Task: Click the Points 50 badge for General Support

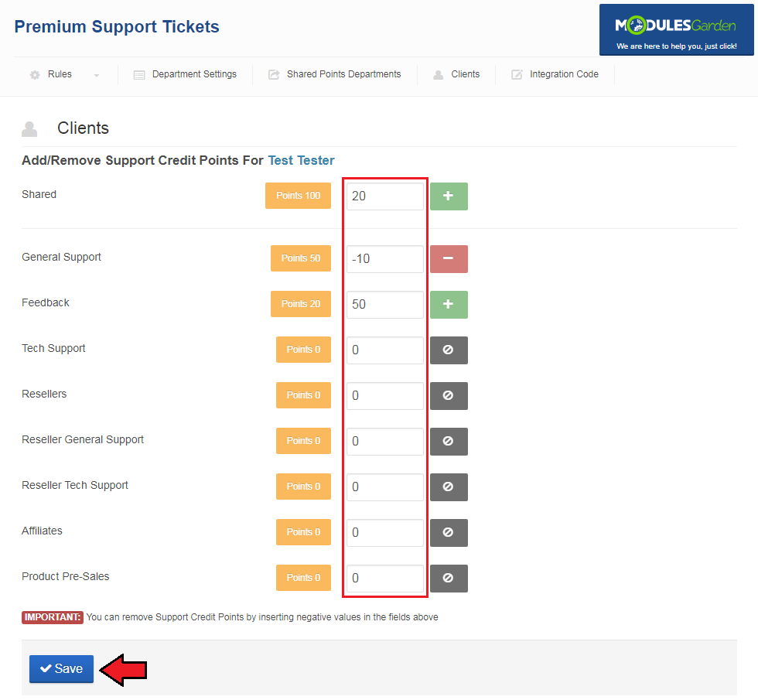Action: pyautogui.click(x=301, y=258)
